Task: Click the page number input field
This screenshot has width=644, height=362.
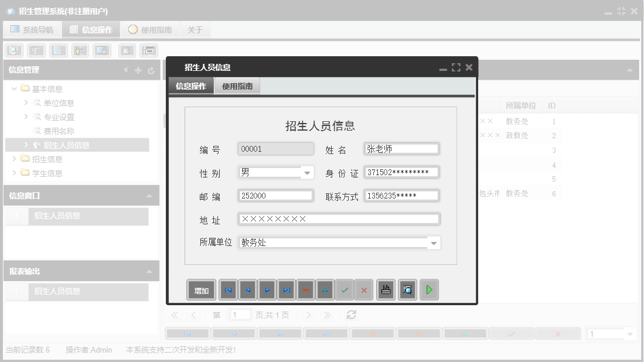Action: (240, 315)
